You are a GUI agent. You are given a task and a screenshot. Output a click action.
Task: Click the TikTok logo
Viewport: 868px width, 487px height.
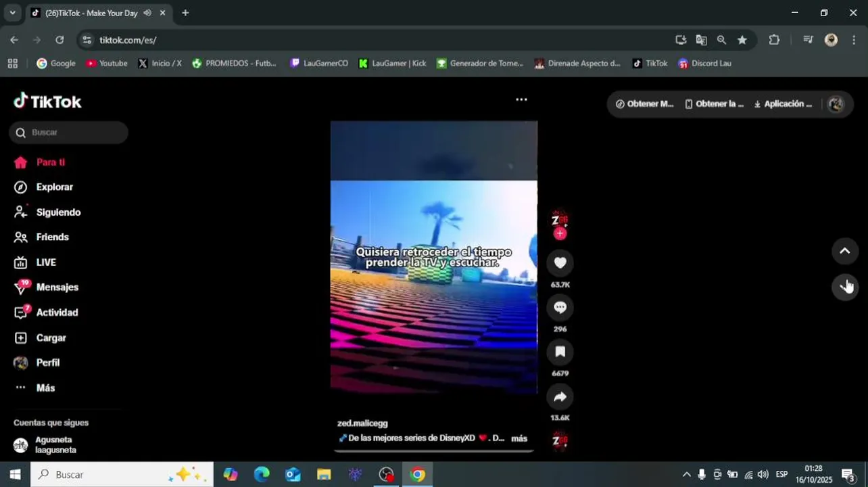pos(47,101)
